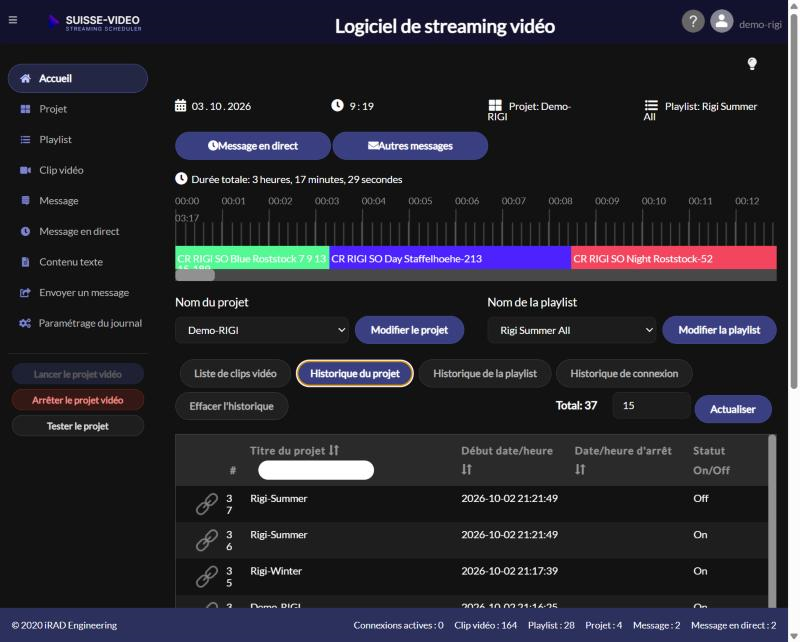Click the Rigi-Winter project title

tap(276, 571)
